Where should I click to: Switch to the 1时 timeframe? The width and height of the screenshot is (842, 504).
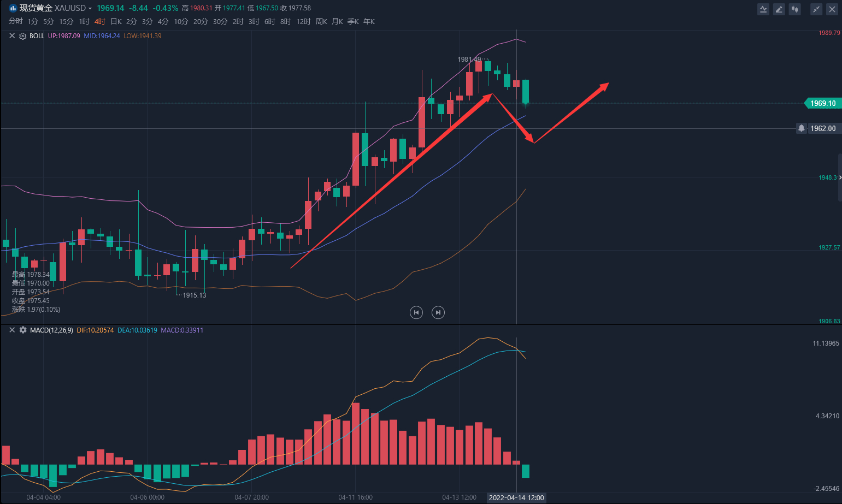(84, 21)
